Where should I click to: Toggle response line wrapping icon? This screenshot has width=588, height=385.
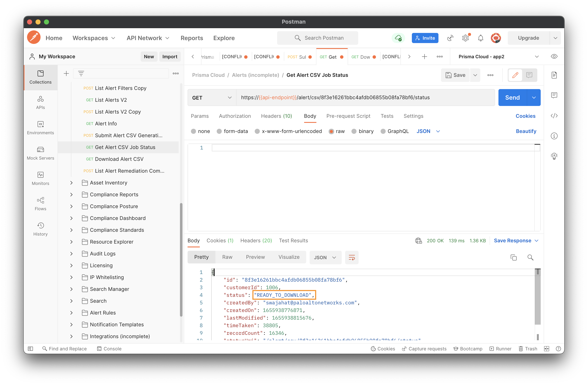tap(352, 257)
